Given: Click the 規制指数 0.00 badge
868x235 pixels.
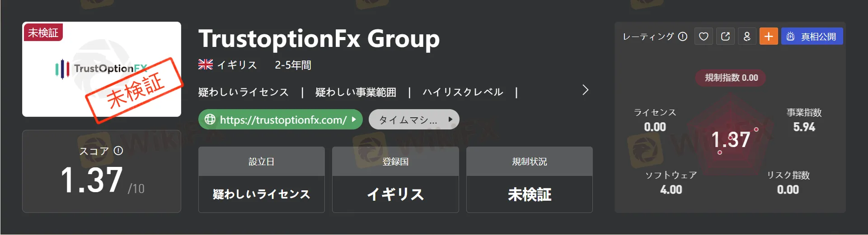Looking at the screenshot, I should point(731,78).
